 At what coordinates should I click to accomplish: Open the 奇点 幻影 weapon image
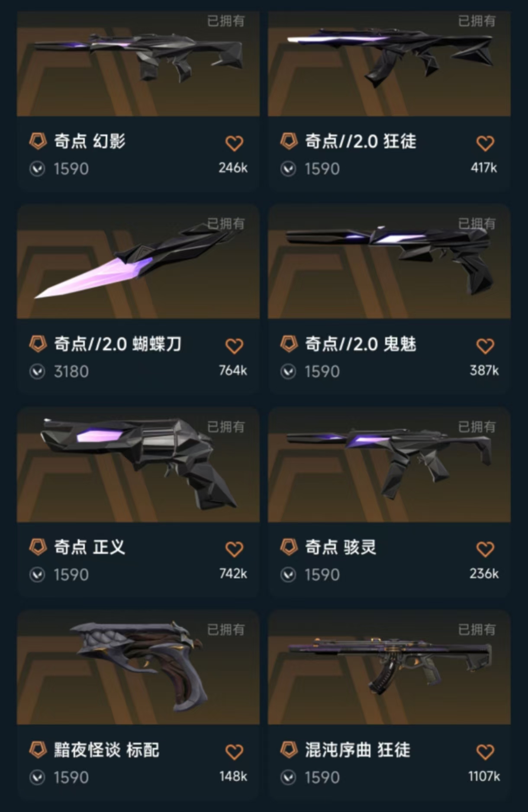pos(138,64)
